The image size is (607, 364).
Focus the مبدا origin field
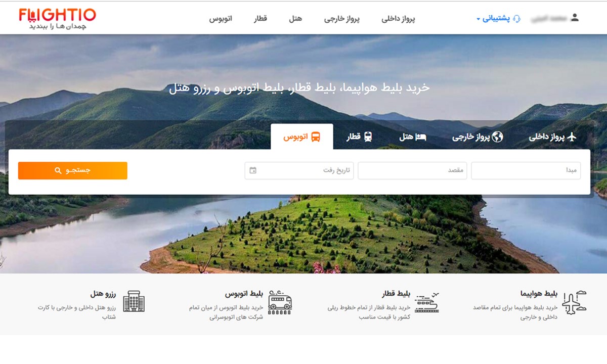pyautogui.click(x=526, y=170)
